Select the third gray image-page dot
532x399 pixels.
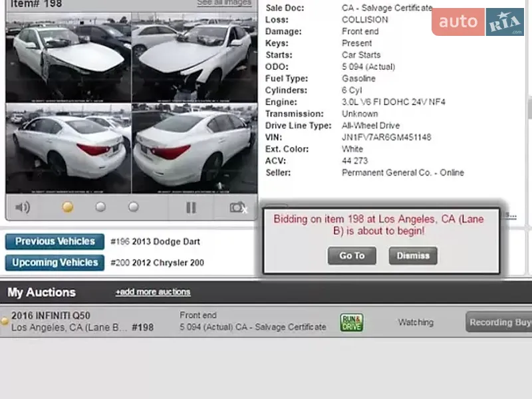[134, 207]
